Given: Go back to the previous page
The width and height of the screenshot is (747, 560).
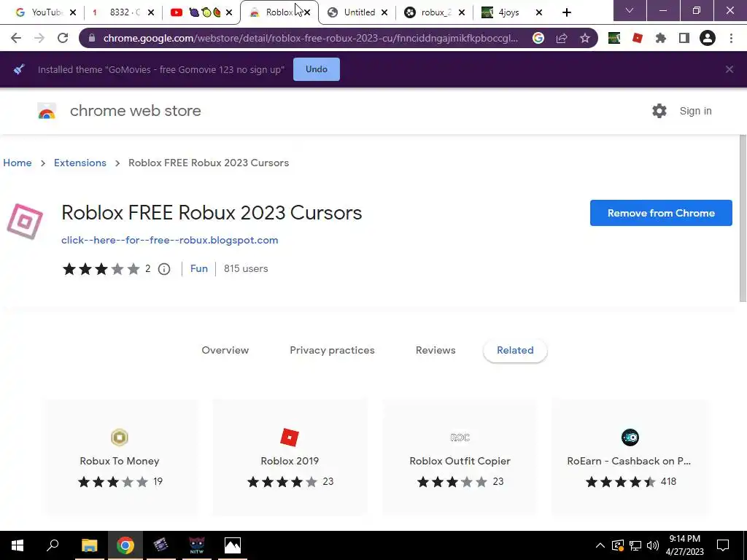Looking at the screenshot, I should coord(16,38).
